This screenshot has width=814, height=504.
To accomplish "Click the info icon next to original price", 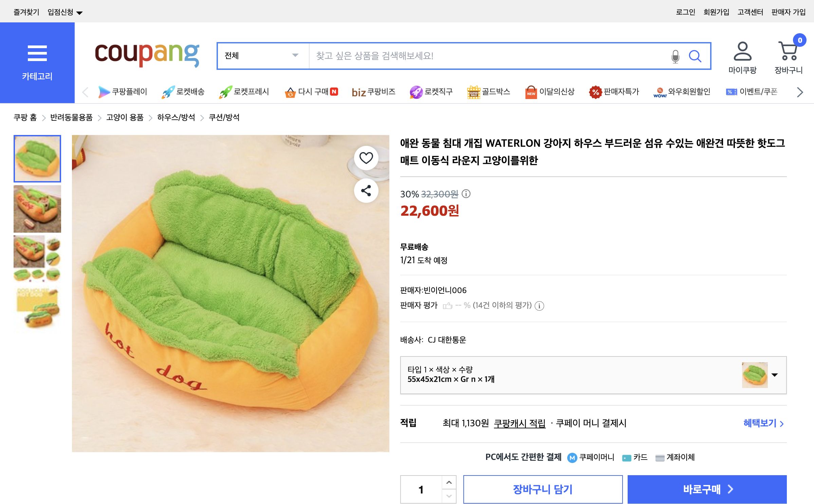I will coord(466,195).
